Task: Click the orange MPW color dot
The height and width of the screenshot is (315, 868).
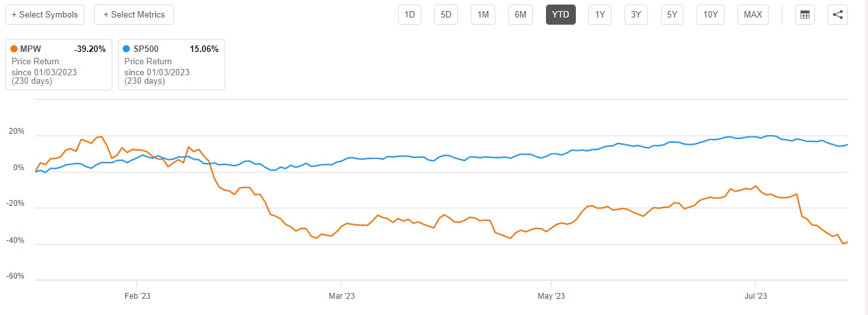Action: coord(14,49)
